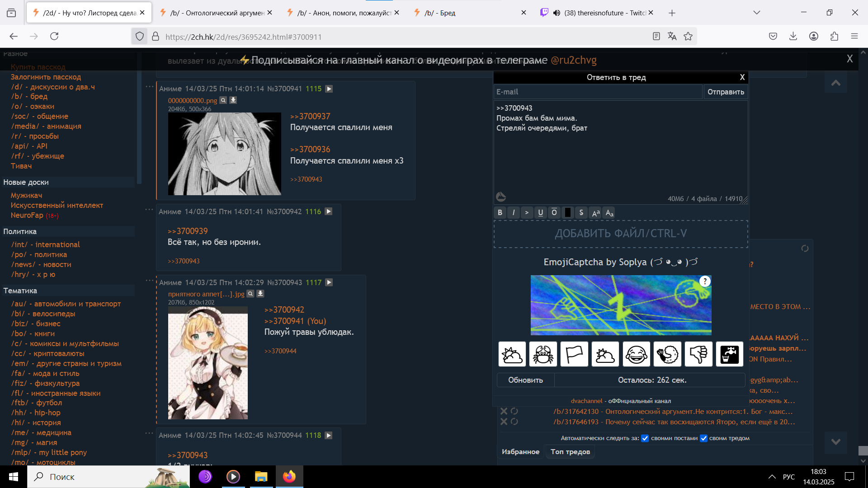Open the dvachannel link
The image size is (868, 488).
tap(586, 401)
